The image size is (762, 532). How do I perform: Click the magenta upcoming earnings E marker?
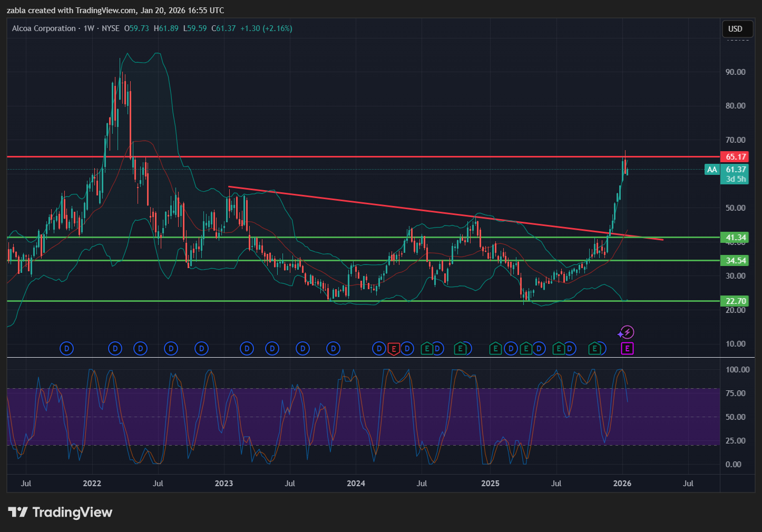point(627,348)
